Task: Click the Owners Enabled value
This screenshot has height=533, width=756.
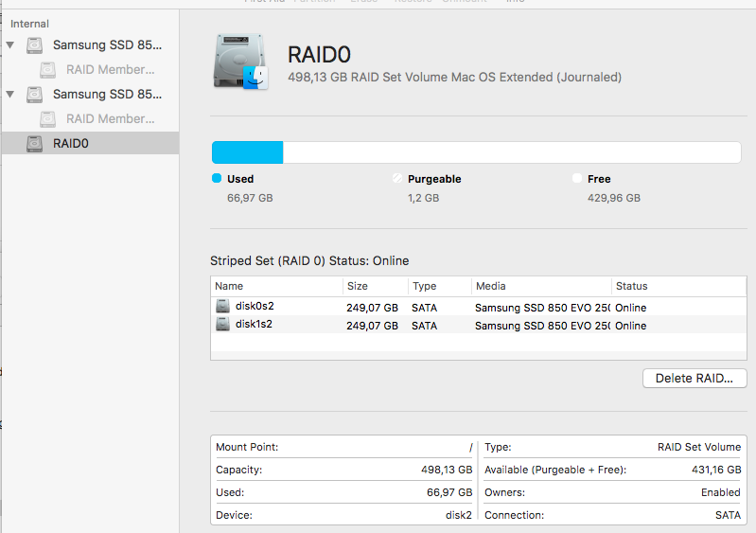Action: click(x=721, y=492)
